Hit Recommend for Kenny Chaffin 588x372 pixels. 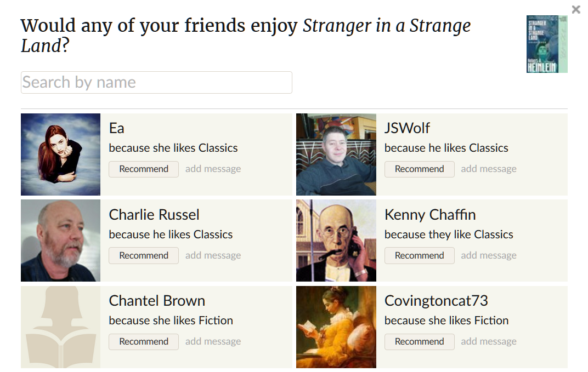tap(419, 255)
